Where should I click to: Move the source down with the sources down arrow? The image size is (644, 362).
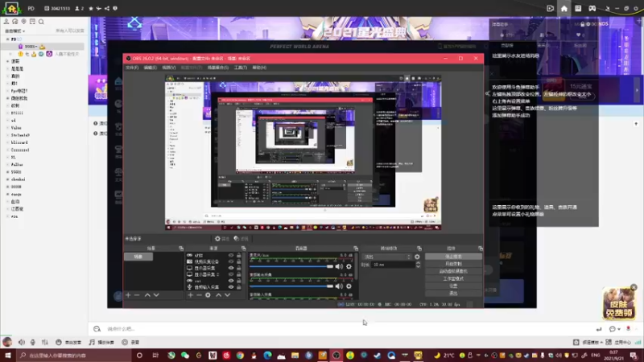click(x=228, y=295)
